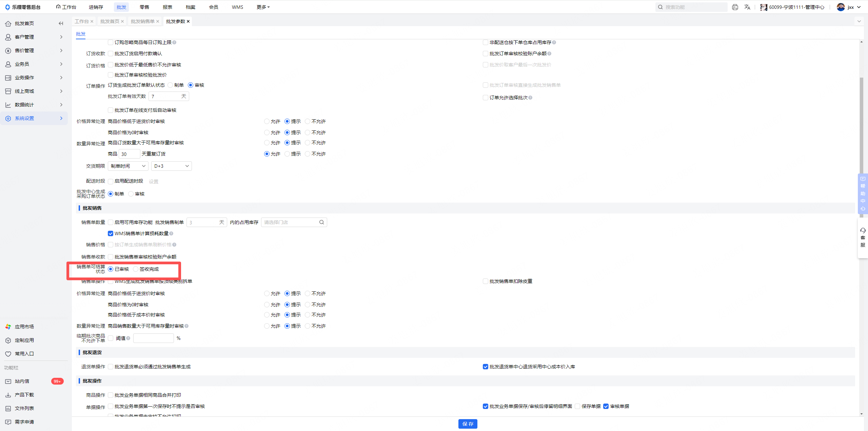Click the 客服 customer service widget

(863, 238)
